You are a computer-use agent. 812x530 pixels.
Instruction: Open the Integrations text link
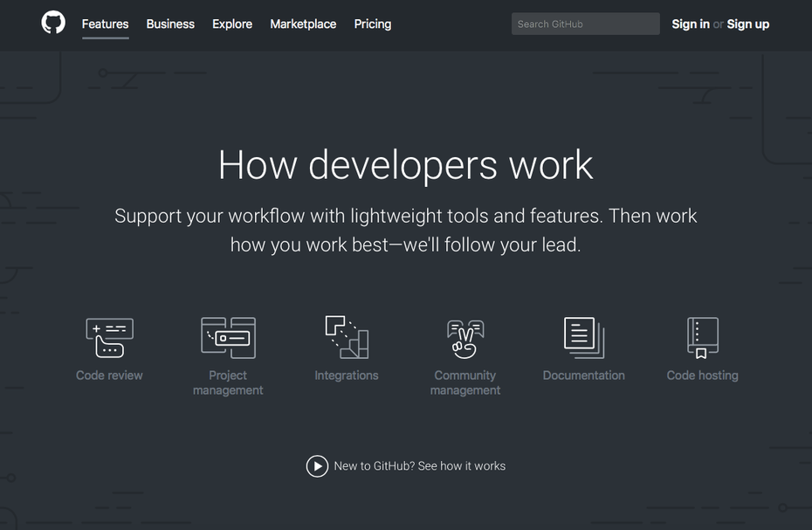[347, 375]
